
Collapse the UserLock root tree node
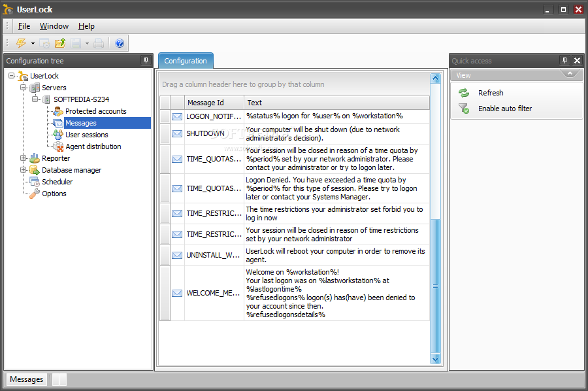coord(12,75)
